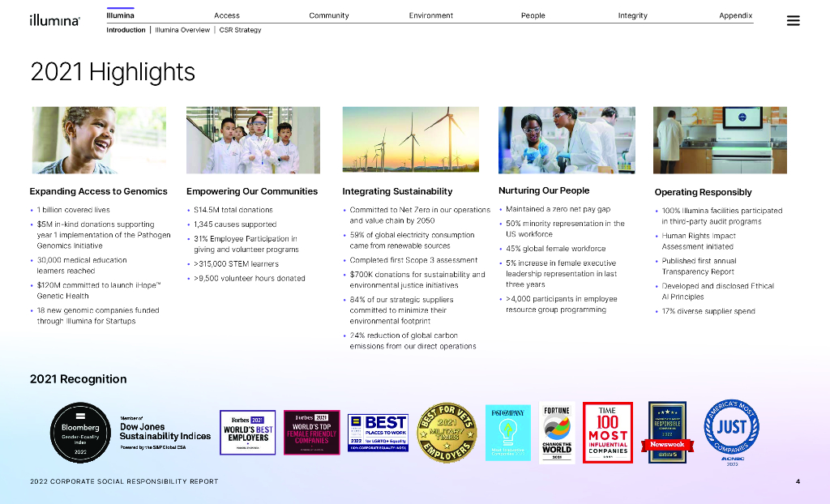Click the Operating Responsibly heading
The image size is (830, 504).
click(x=703, y=192)
